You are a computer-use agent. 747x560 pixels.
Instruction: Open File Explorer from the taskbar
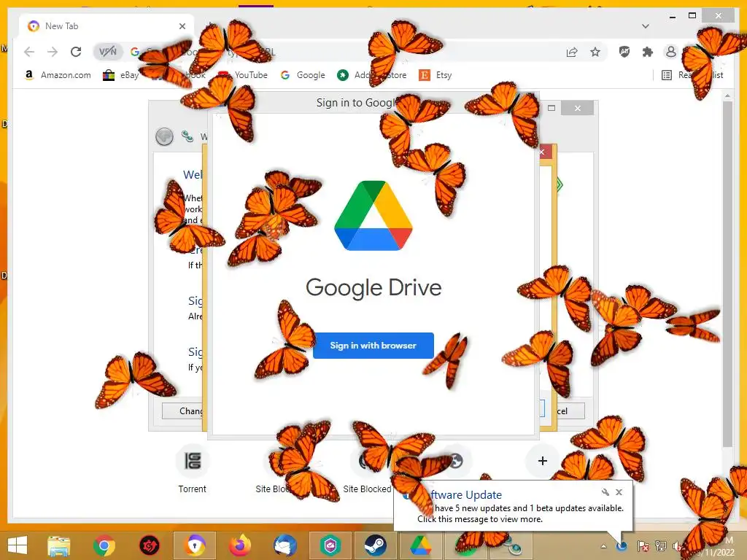(x=58, y=545)
